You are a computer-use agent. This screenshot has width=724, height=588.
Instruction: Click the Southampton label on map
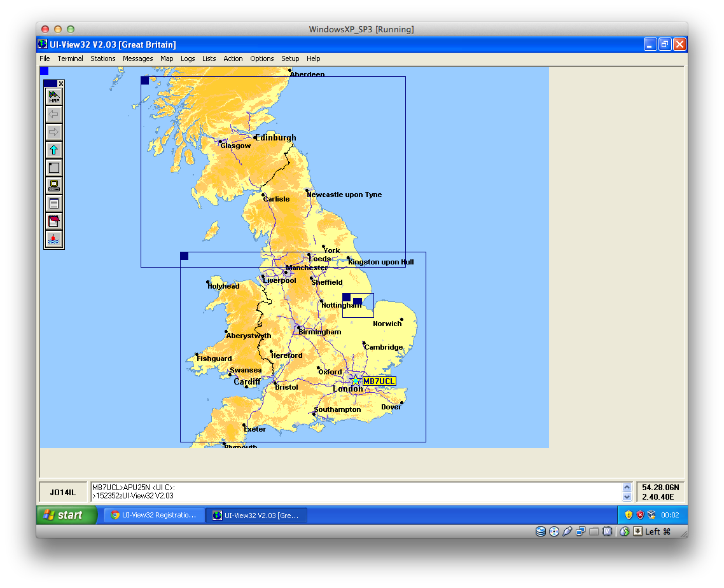pyautogui.click(x=338, y=409)
